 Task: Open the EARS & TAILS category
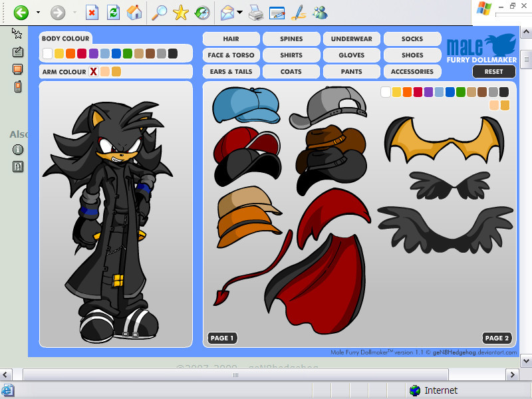pos(231,72)
